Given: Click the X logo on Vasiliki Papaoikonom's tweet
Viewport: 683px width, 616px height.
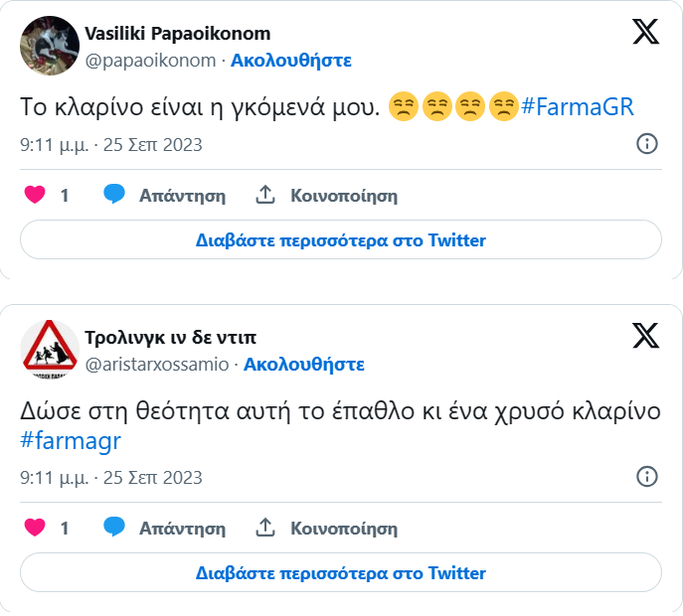Looking at the screenshot, I should [645, 33].
